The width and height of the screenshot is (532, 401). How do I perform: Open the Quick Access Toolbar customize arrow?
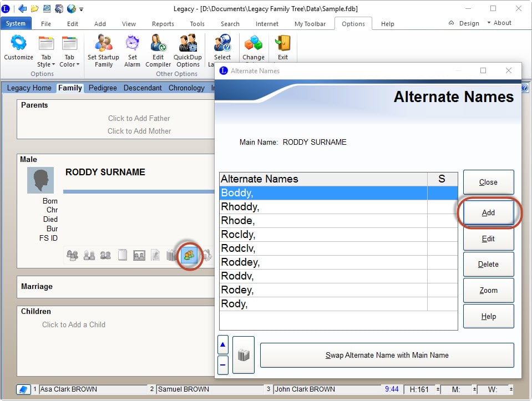point(82,9)
